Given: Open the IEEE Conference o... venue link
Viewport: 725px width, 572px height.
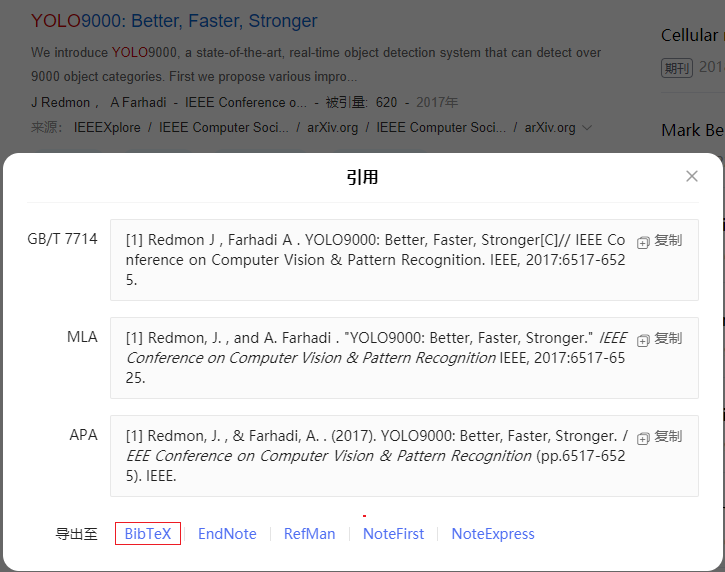Looking at the screenshot, I should [246, 102].
